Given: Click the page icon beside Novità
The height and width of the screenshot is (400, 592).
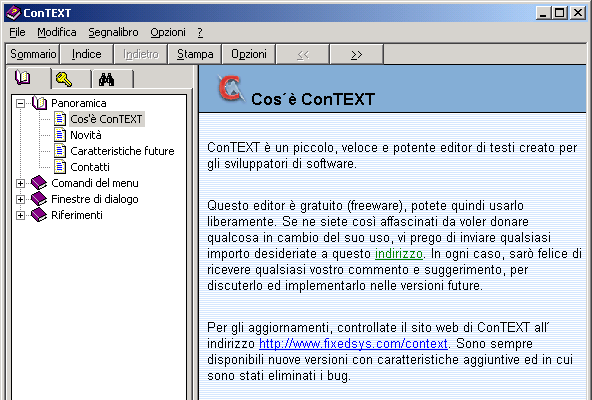Looking at the screenshot, I should (60, 134).
